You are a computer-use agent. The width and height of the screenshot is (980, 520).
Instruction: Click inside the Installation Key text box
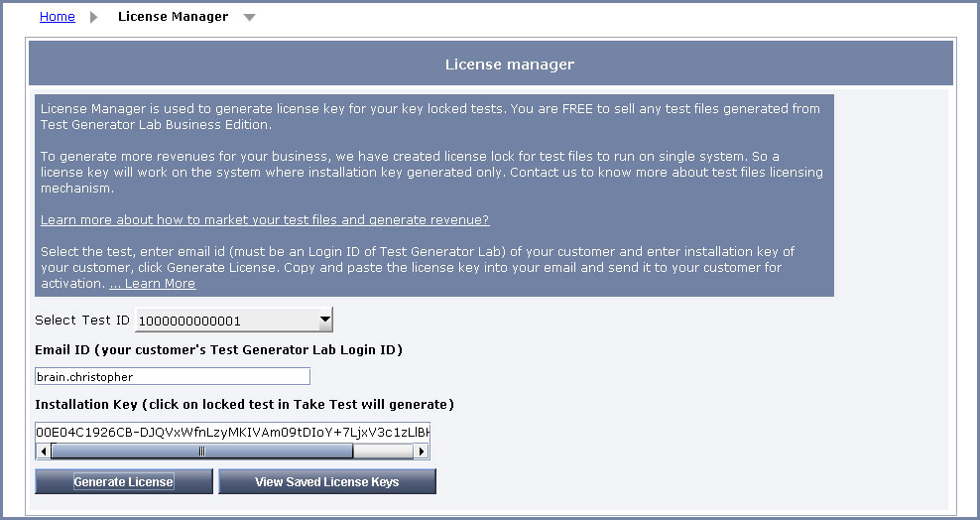[x=232, y=432]
